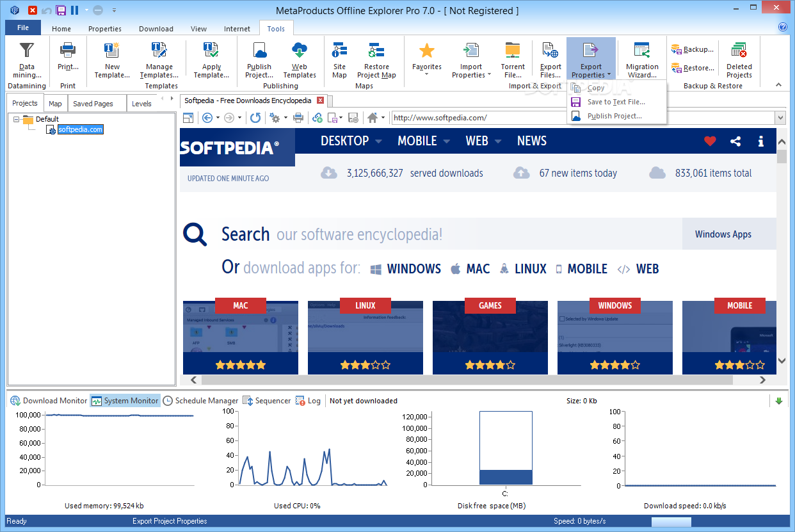Screen dimensions: 795x532
Task: Launch the Migration Wizard
Action: pos(642,60)
